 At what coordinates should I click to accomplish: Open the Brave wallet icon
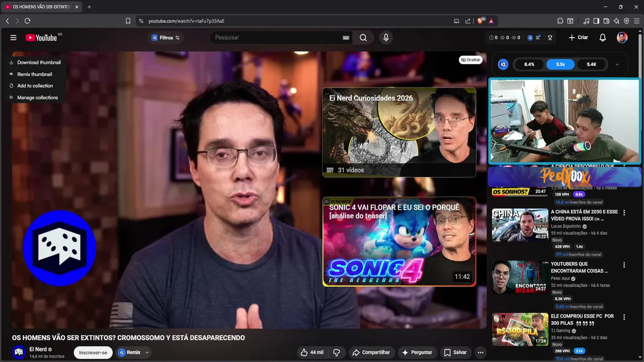tap(606, 21)
